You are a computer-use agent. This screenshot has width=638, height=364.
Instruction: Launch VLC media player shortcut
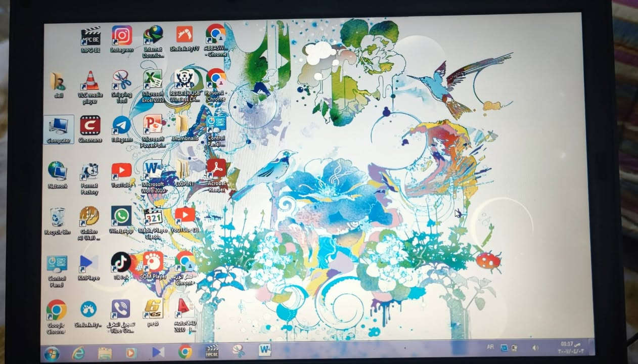click(90, 87)
